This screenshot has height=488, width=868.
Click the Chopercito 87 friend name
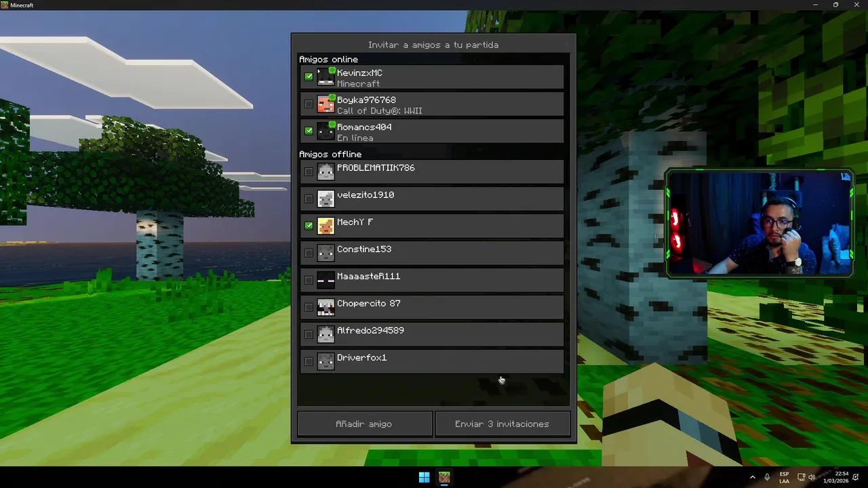pos(369,304)
